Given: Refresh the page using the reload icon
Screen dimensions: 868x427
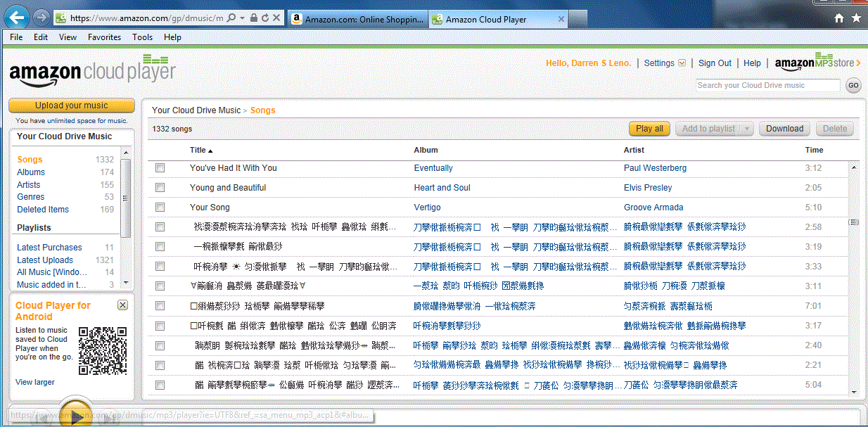Looking at the screenshot, I should [x=265, y=18].
